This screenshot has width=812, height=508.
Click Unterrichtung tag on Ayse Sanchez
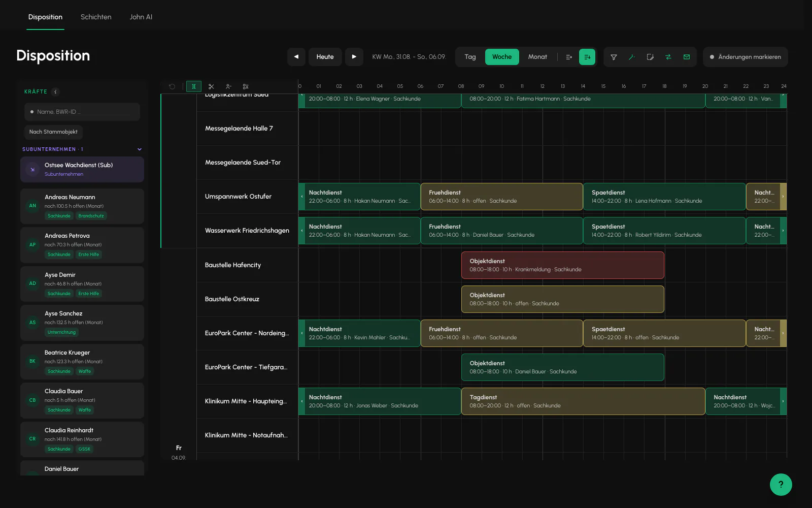pyautogui.click(x=61, y=332)
